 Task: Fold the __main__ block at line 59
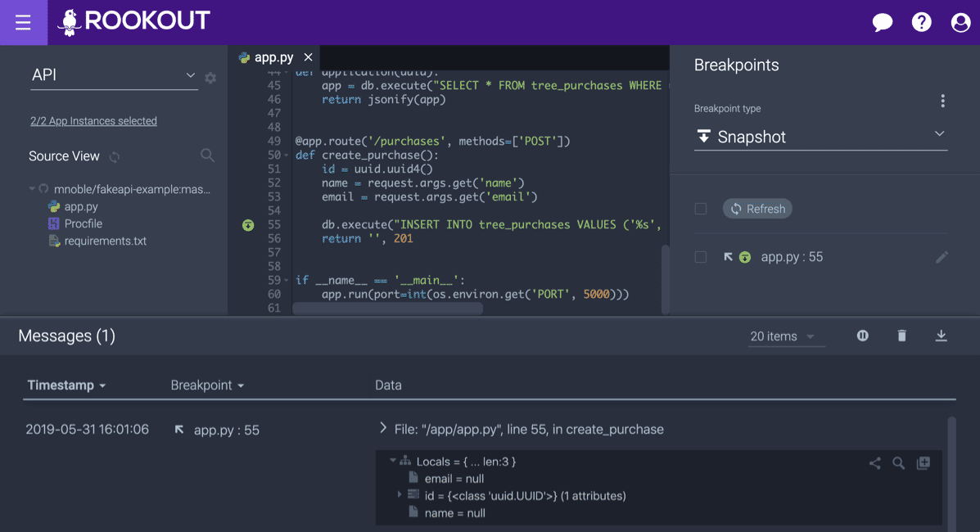pos(287,280)
